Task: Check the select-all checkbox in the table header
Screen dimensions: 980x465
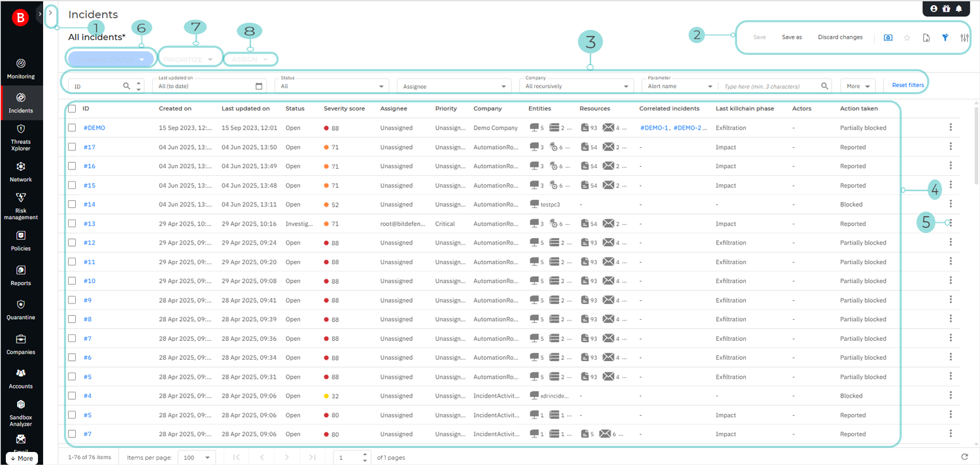Action: (73, 109)
